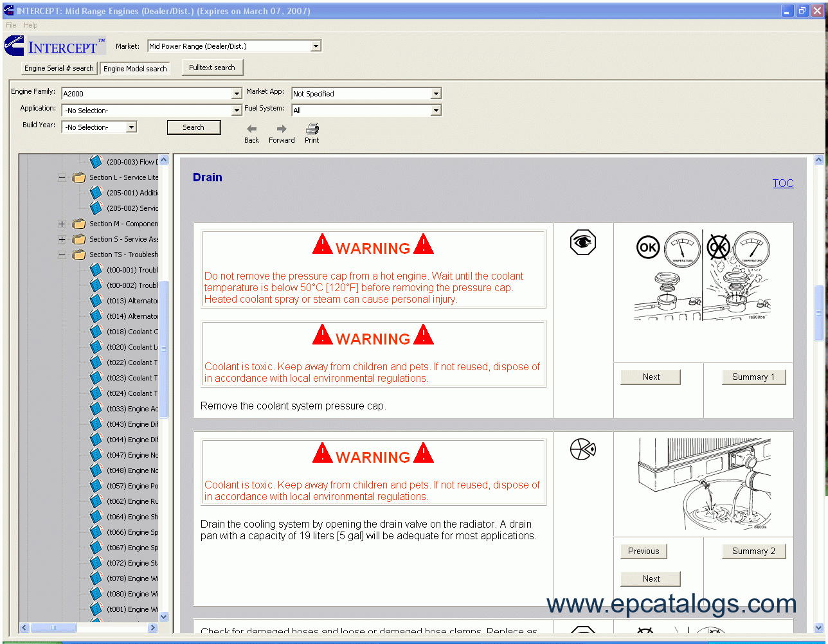Expand the Section S tree node

click(x=62, y=240)
